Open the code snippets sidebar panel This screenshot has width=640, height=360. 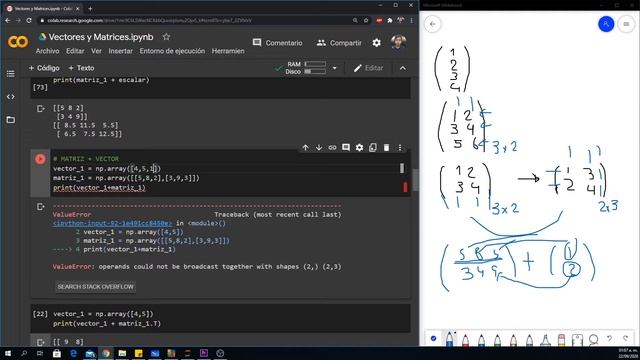point(11,97)
